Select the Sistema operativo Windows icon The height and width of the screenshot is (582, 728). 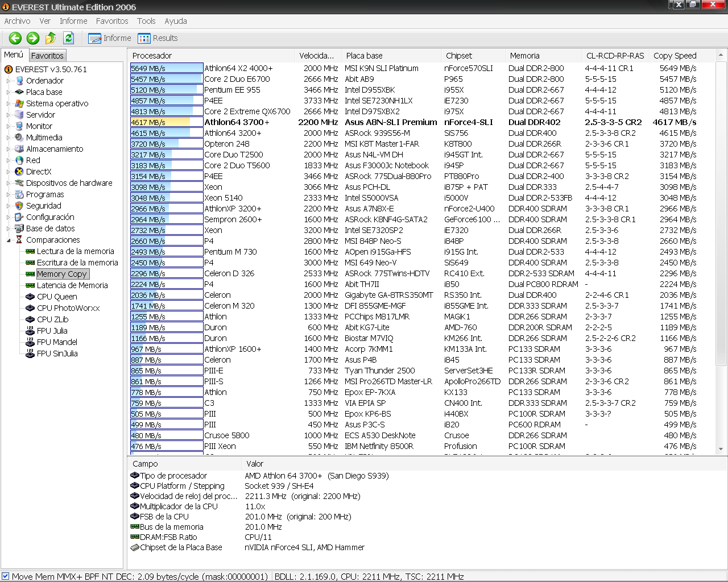click(19, 103)
